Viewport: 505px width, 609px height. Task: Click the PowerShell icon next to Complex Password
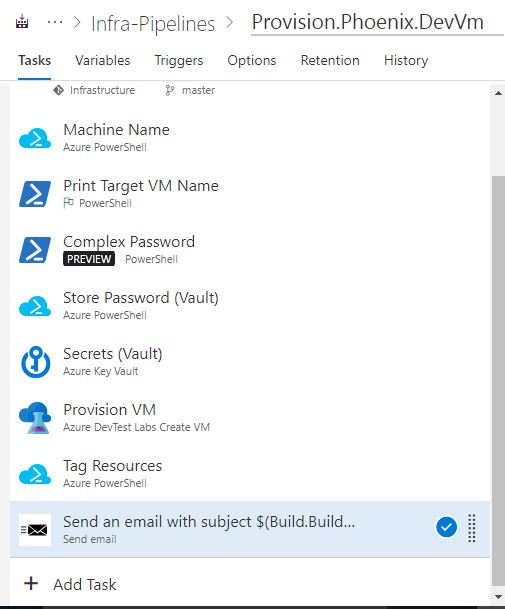point(35,250)
